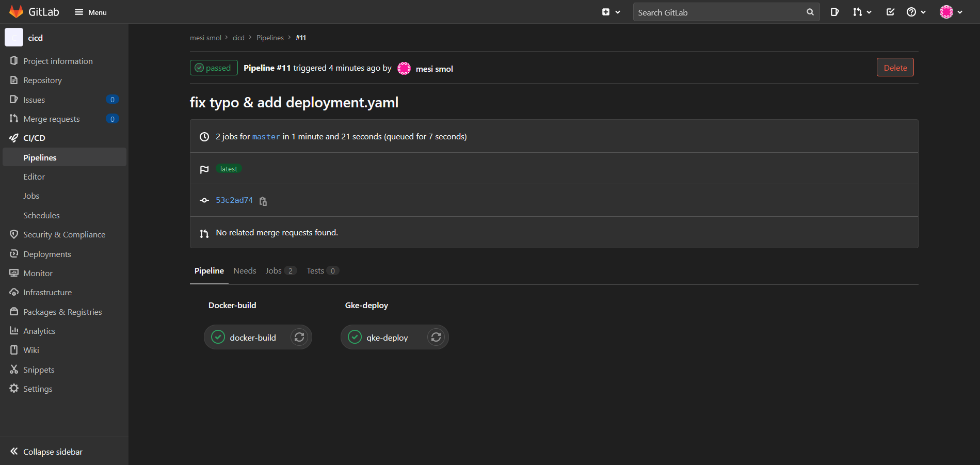Click the Docker-build stage heading
Image resolution: width=980 pixels, height=465 pixels.
click(232, 306)
